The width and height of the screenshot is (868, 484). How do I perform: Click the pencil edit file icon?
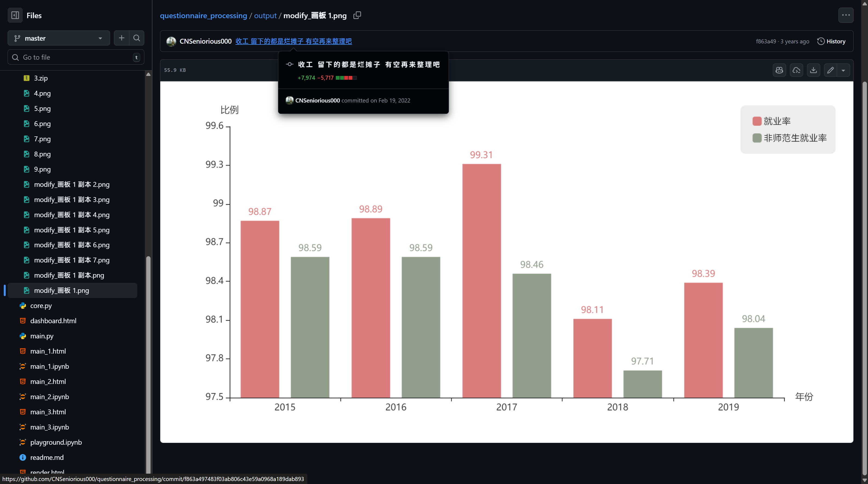(830, 70)
